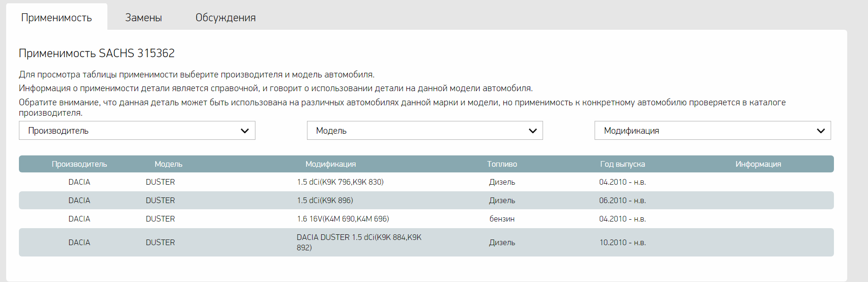The image size is (868, 282).
Task: Click the Информация column header
Action: (x=758, y=164)
